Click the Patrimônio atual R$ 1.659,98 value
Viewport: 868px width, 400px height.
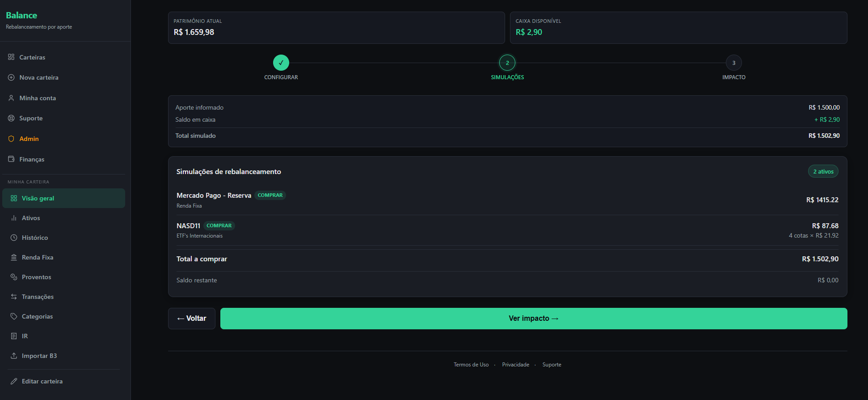click(194, 32)
